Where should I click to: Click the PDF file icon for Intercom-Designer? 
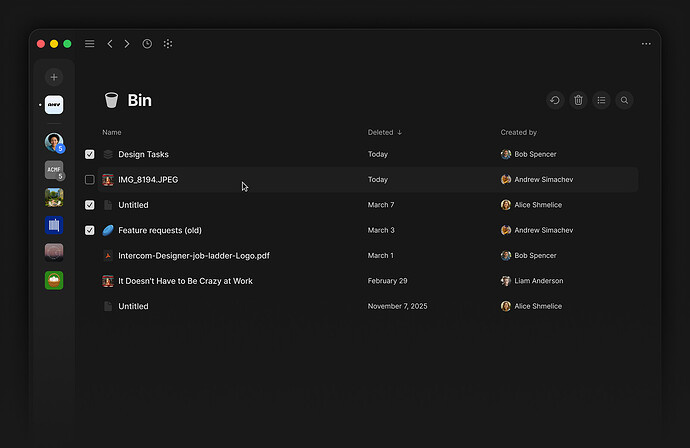pyautogui.click(x=108, y=256)
